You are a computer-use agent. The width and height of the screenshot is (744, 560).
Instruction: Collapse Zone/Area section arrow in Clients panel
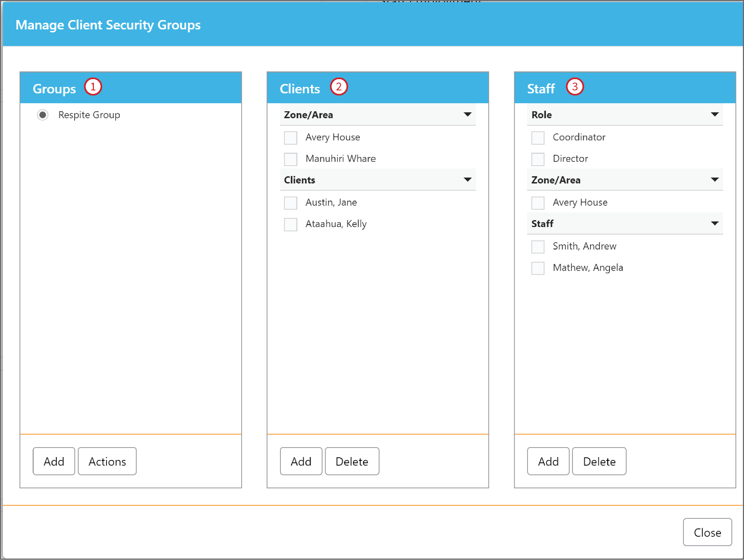(x=467, y=114)
